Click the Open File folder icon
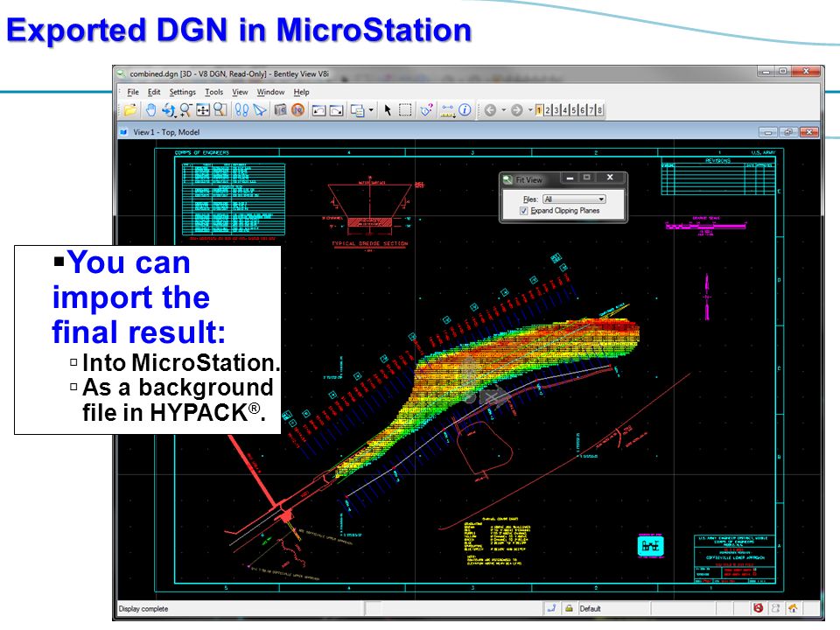 tap(130, 110)
